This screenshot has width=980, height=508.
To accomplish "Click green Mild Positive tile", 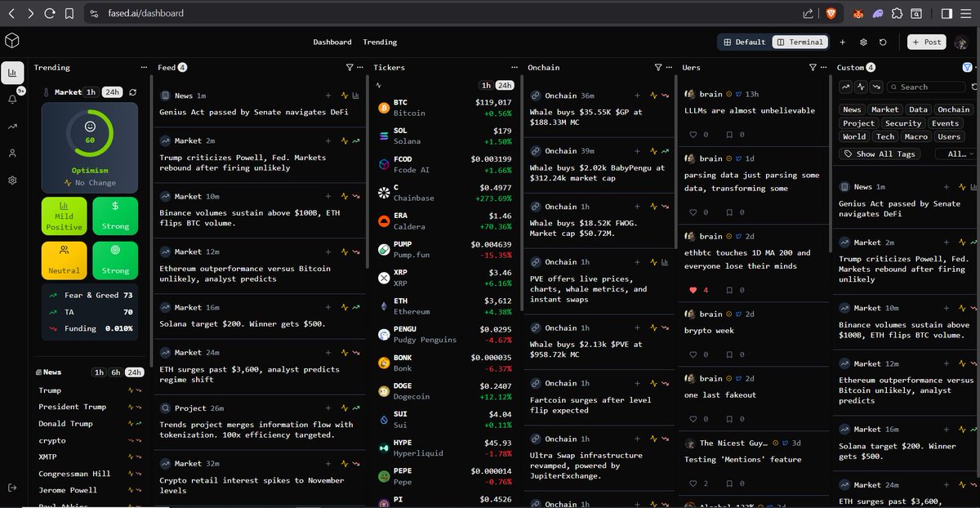I will point(64,216).
